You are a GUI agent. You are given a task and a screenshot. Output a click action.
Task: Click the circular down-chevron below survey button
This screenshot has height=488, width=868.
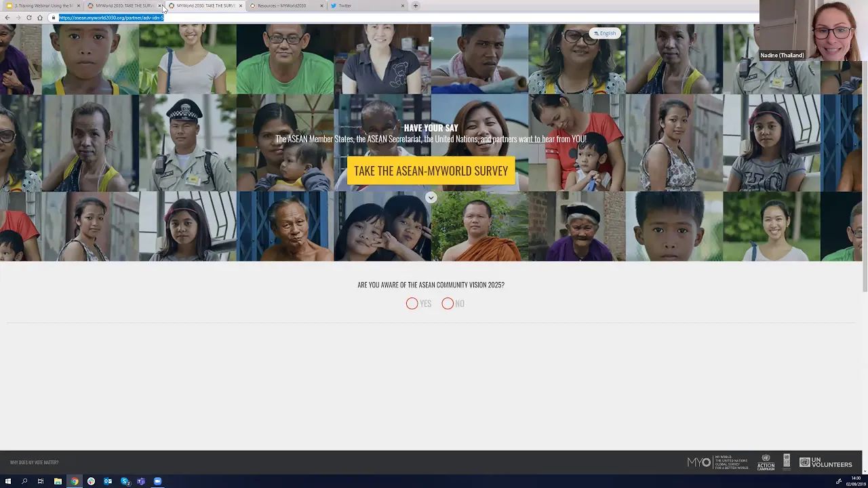(x=431, y=197)
